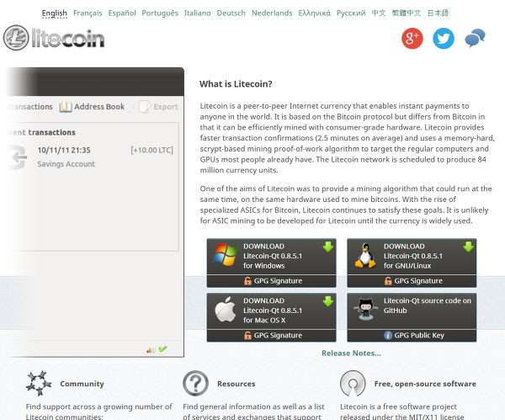Click the Savings Account label
The width and height of the screenshot is (505, 420).
click(66, 164)
